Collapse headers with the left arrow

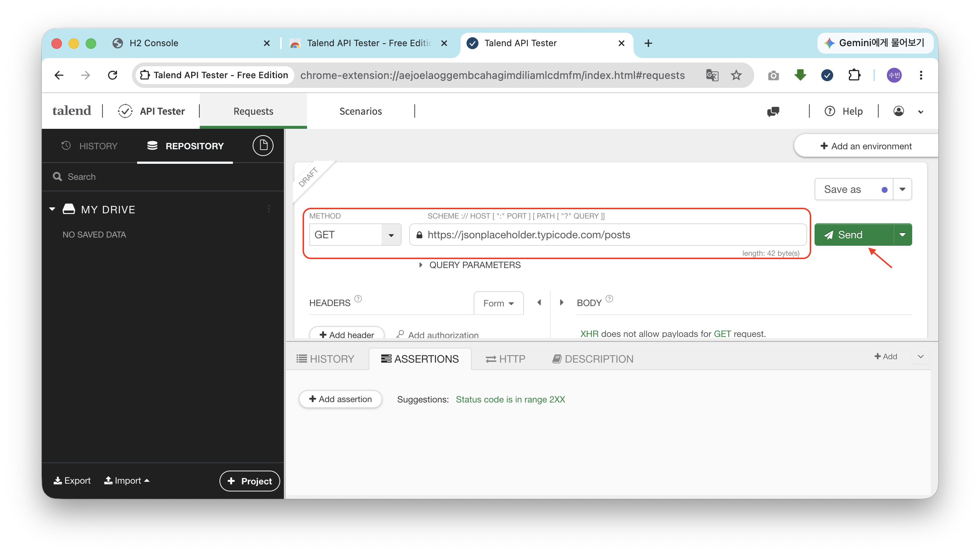tap(539, 302)
